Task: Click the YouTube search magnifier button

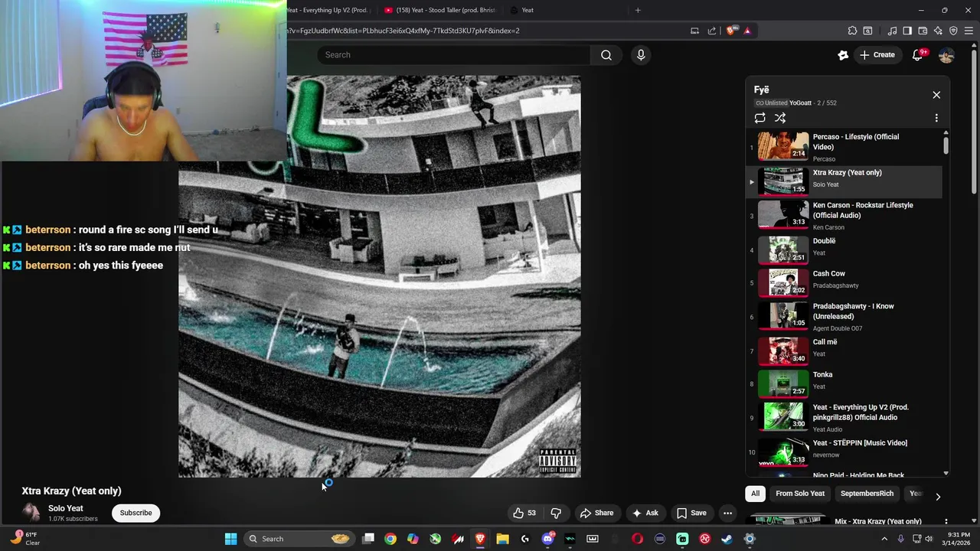Action: click(606, 55)
